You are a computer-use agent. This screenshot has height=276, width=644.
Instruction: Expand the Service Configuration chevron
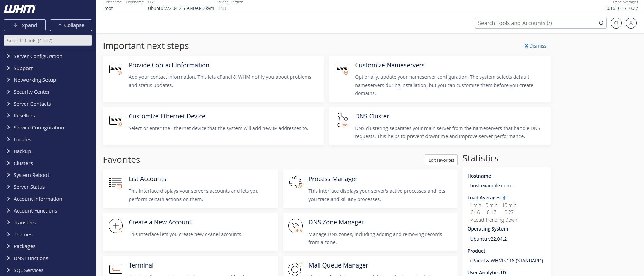[x=8, y=127]
